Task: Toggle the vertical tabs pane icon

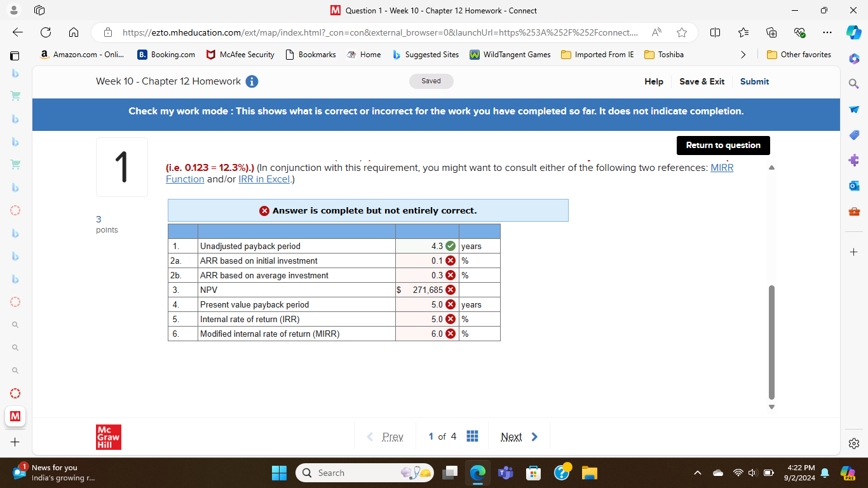Action: click(15, 55)
